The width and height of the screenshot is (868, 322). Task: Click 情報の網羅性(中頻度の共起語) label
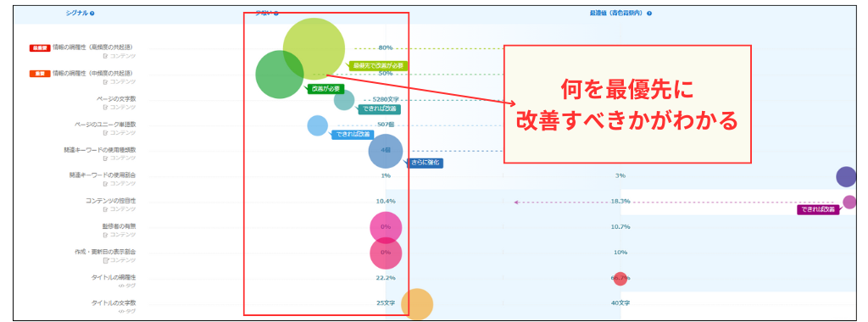click(x=92, y=73)
